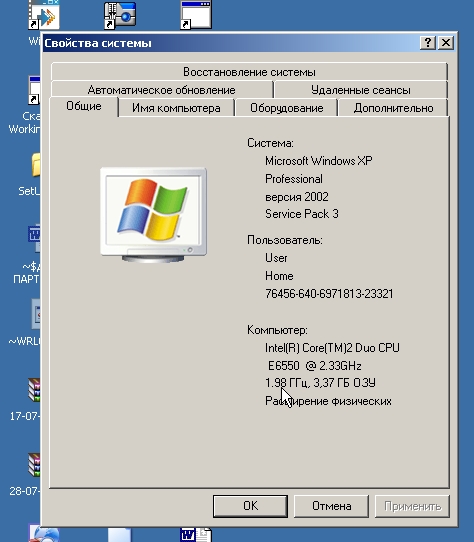
Task: Click the Microsoft Windows XP text
Action: tap(318, 161)
